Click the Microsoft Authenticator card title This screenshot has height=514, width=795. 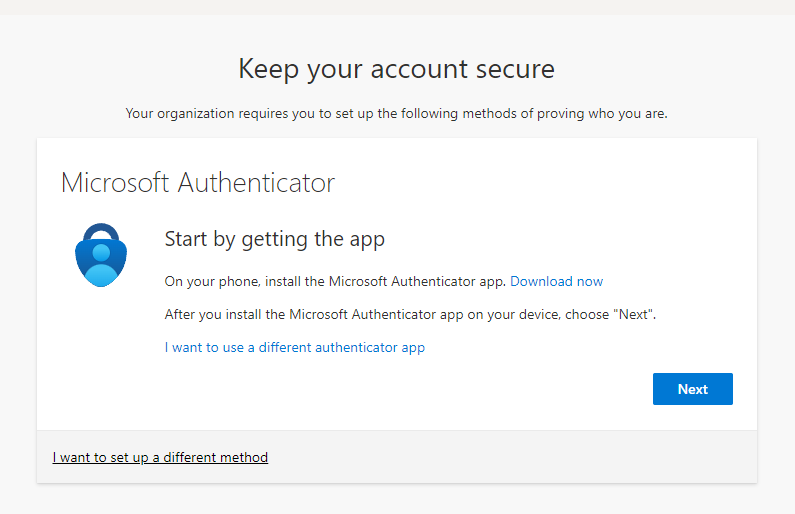coord(198,183)
